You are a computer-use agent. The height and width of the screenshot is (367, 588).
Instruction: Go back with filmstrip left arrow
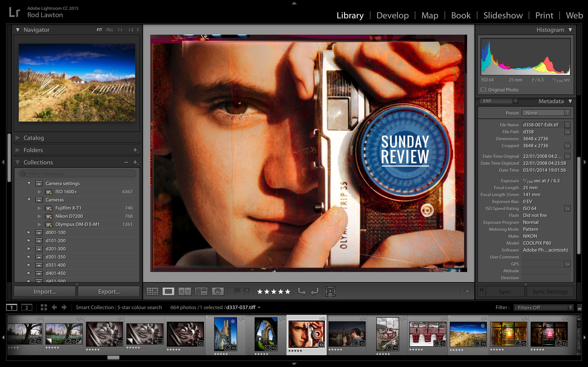[54, 307]
